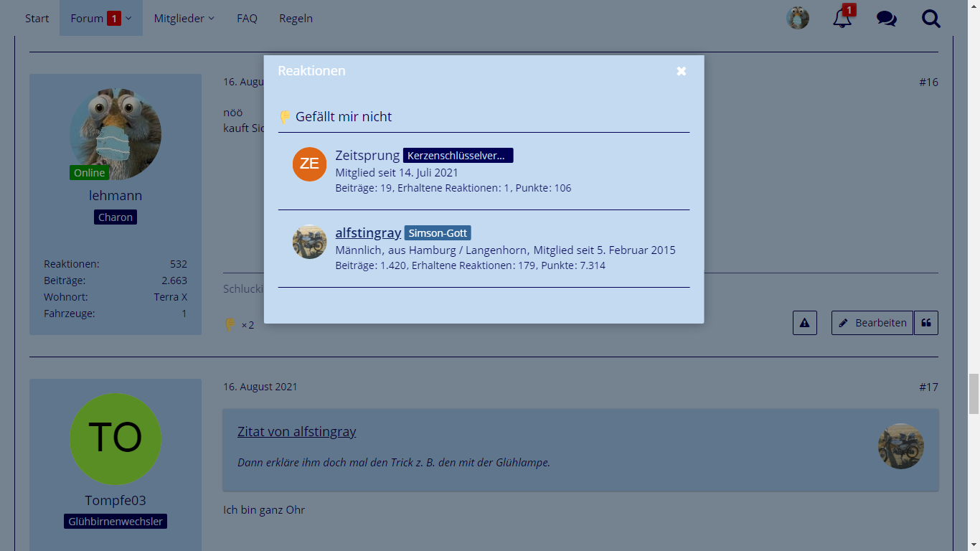Open post permalink #17

click(928, 387)
